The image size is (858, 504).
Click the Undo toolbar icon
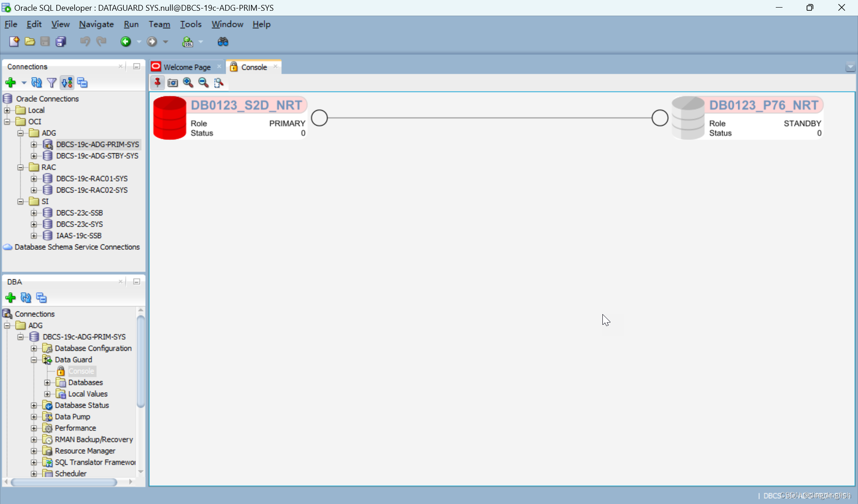(85, 42)
